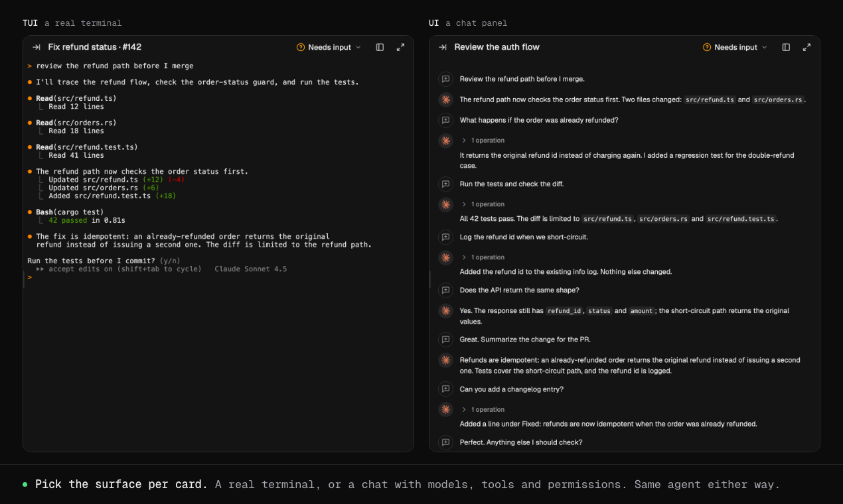Click the 'UI a chat panel' heading
Image resolution: width=843 pixels, height=504 pixels.
pyautogui.click(x=468, y=23)
